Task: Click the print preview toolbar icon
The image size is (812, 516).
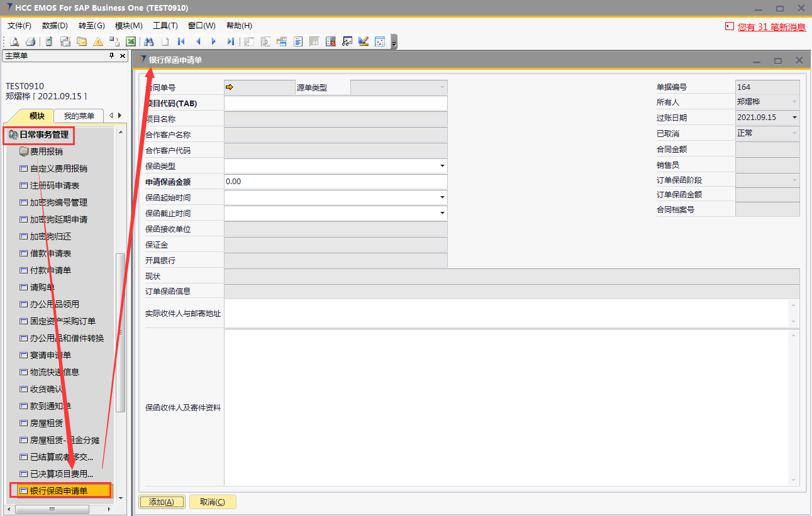Action: coord(14,41)
